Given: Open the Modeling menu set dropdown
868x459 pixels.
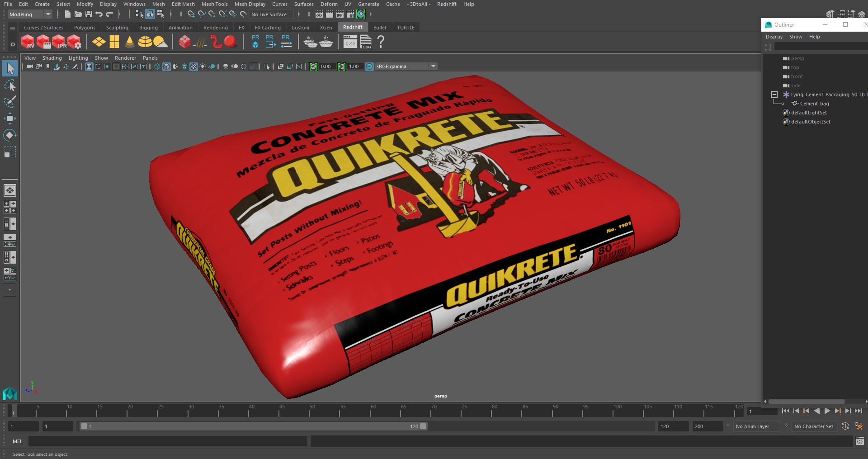Looking at the screenshot, I should (x=30, y=14).
